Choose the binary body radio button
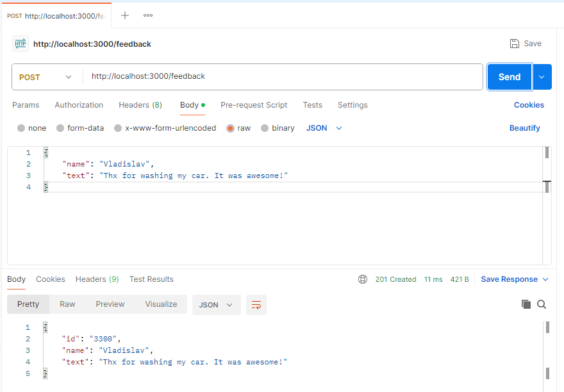Viewport: 564px width, 392px height. [265, 128]
